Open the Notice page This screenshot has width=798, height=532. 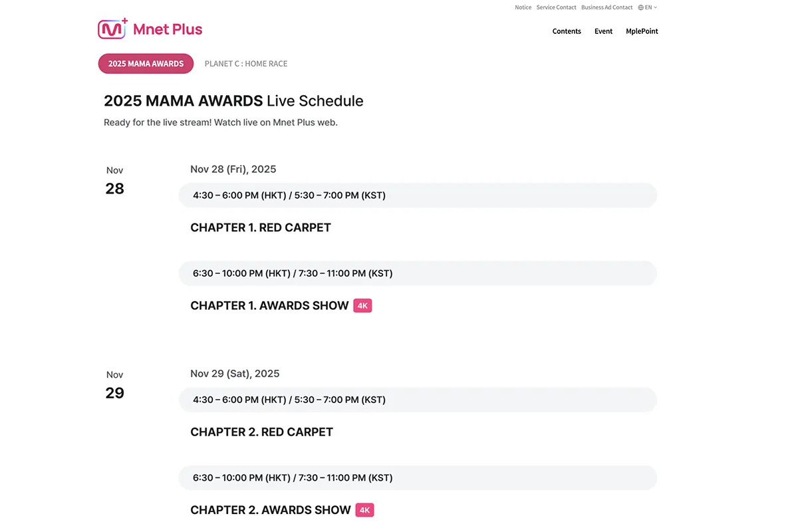523,7
